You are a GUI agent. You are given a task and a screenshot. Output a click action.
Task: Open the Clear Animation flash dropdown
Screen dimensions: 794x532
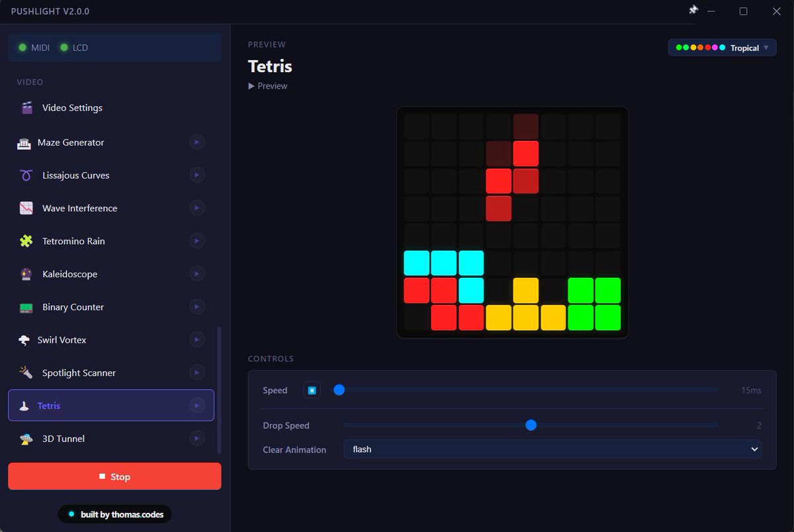[552, 449]
